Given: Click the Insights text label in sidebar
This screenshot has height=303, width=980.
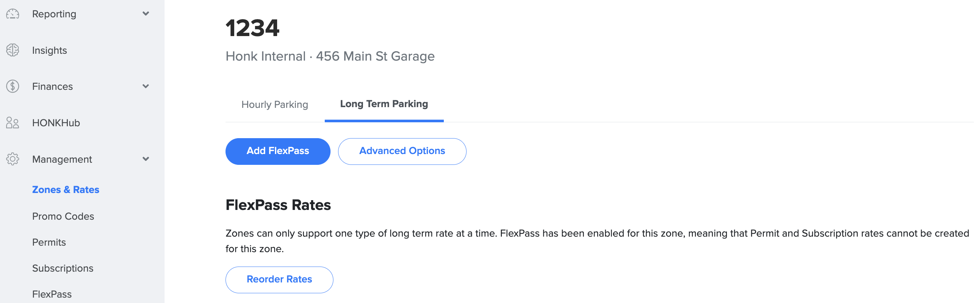Looking at the screenshot, I should tap(49, 50).
